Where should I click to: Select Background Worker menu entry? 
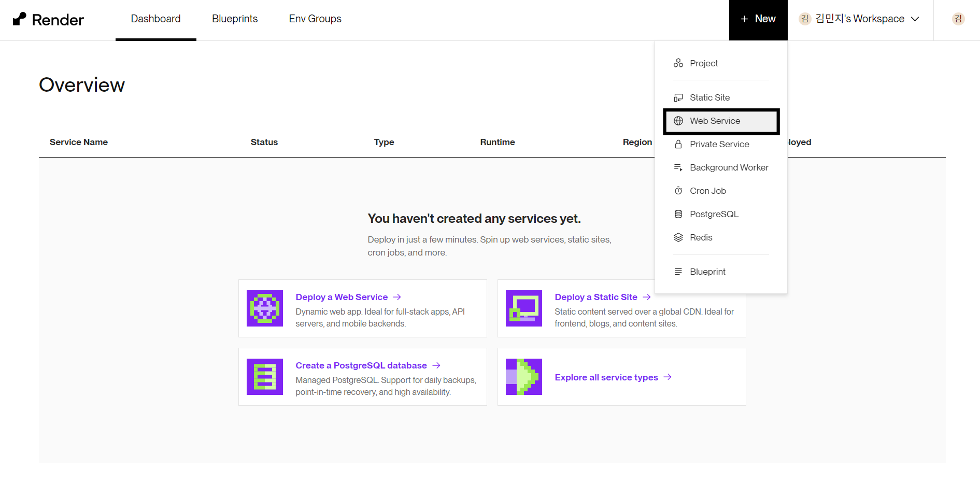tap(721, 167)
